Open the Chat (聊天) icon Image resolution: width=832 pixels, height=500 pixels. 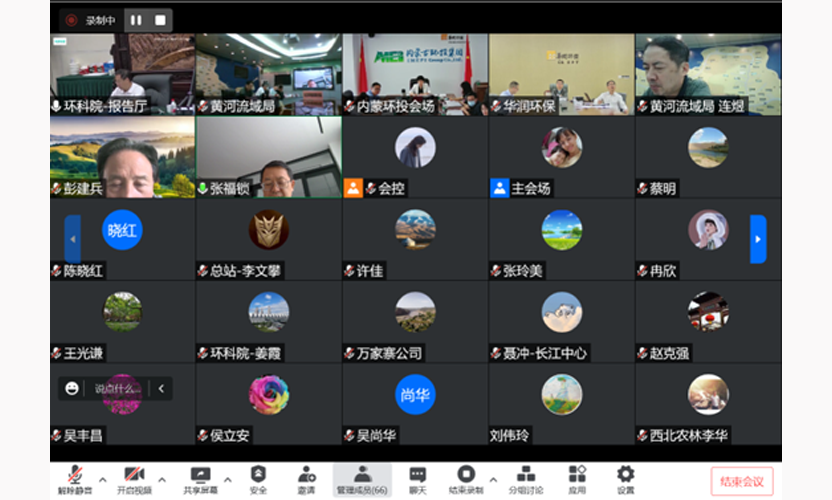417,476
